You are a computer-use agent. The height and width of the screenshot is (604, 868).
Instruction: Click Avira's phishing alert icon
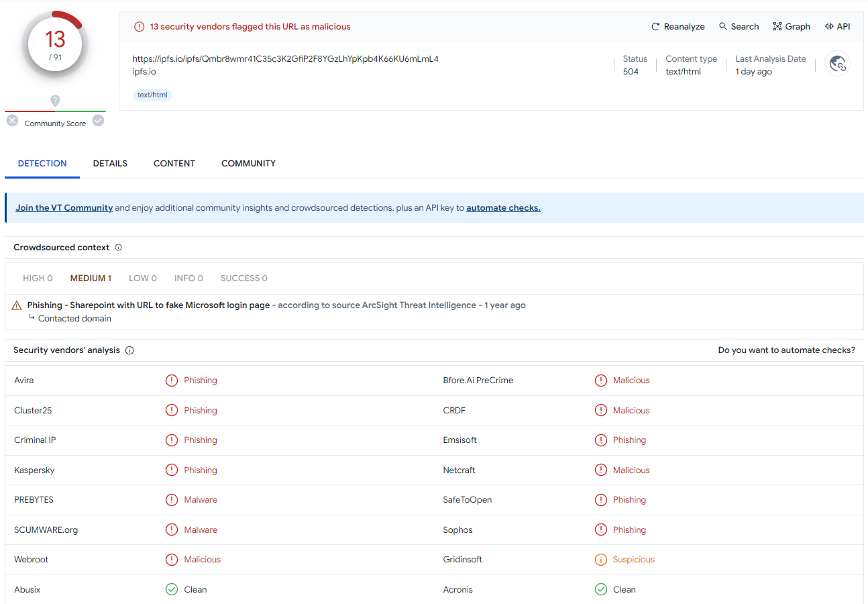pos(172,381)
